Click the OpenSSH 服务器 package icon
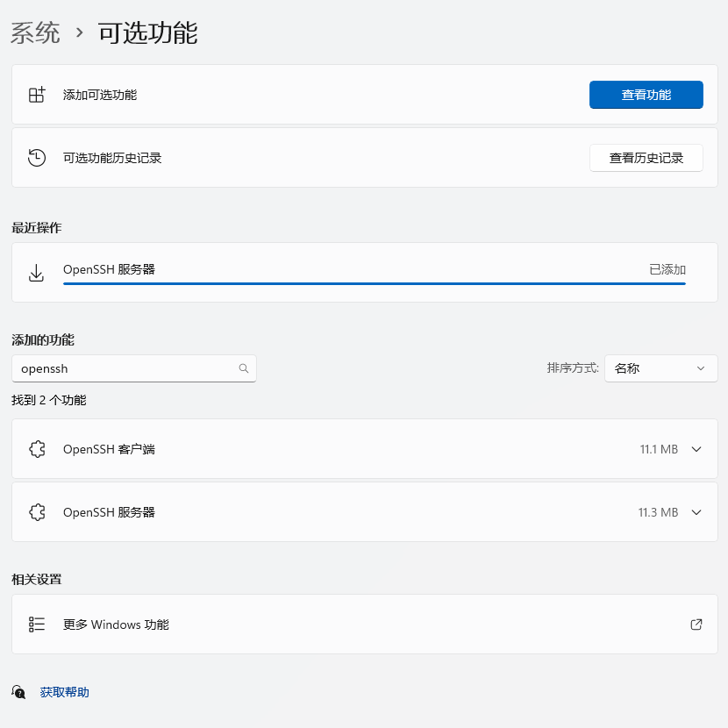Image resolution: width=728 pixels, height=728 pixels. (x=37, y=512)
